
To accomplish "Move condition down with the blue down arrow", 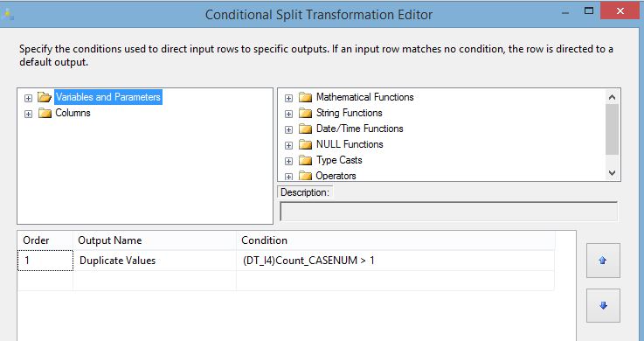I will point(603,306).
